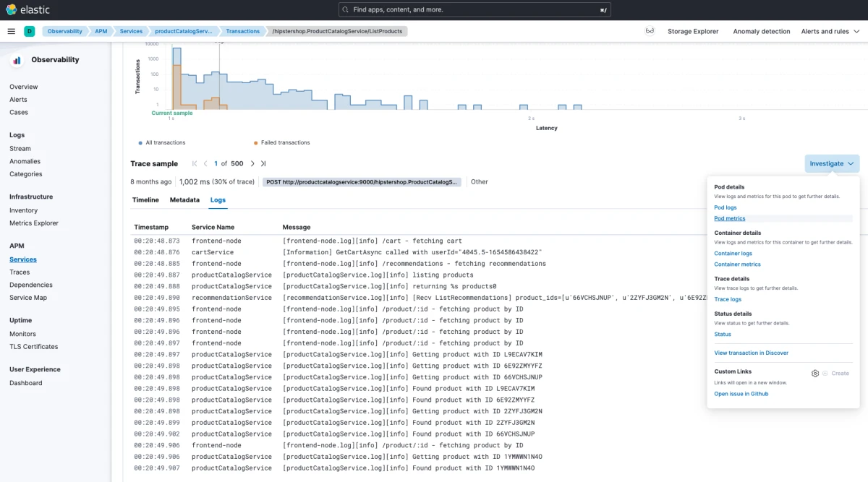Click log message "listing products"
This screenshot has width=868, height=482.
(x=378, y=275)
